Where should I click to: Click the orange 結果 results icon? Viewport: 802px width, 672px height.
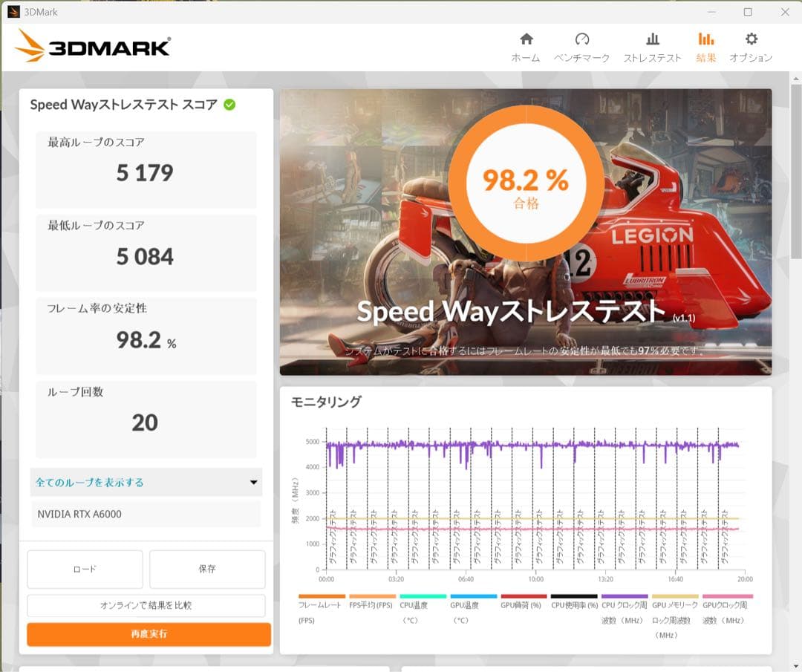705,39
